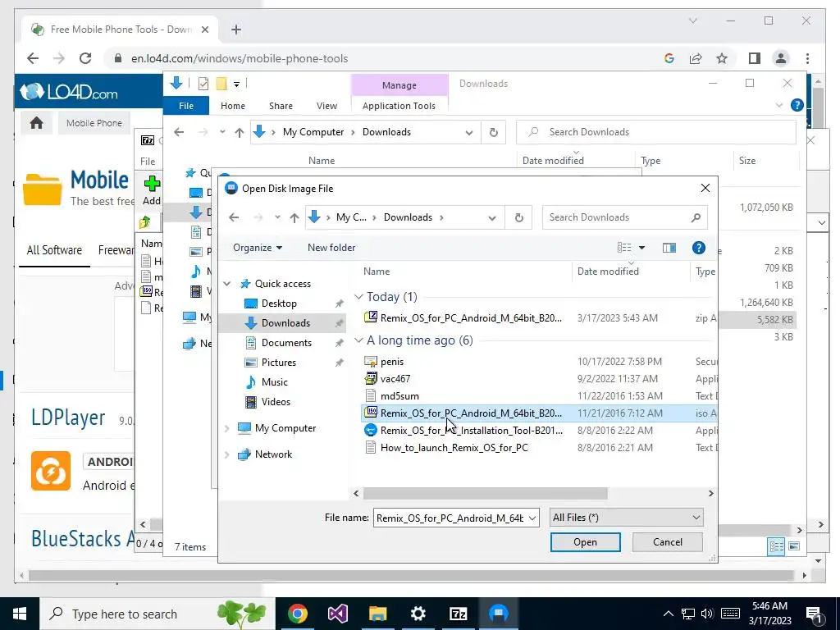The width and height of the screenshot is (840, 630).
Task: Sort by Date modified column in dialog
Action: click(x=608, y=272)
